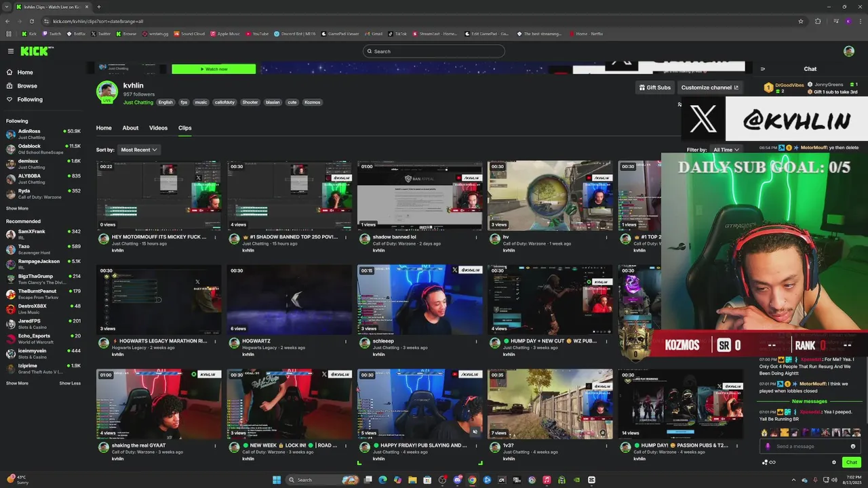868x488 pixels.
Task: Open the TikTok bookmark
Action: (x=397, y=33)
